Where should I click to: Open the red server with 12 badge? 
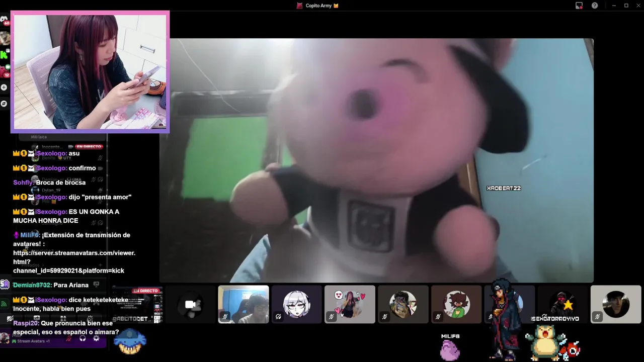[4, 70]
